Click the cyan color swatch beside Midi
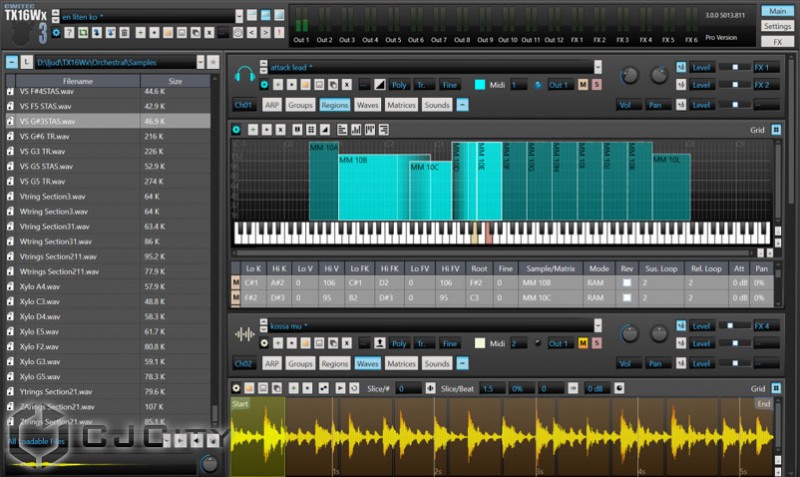The image size is (800, 477). (479, 85)
